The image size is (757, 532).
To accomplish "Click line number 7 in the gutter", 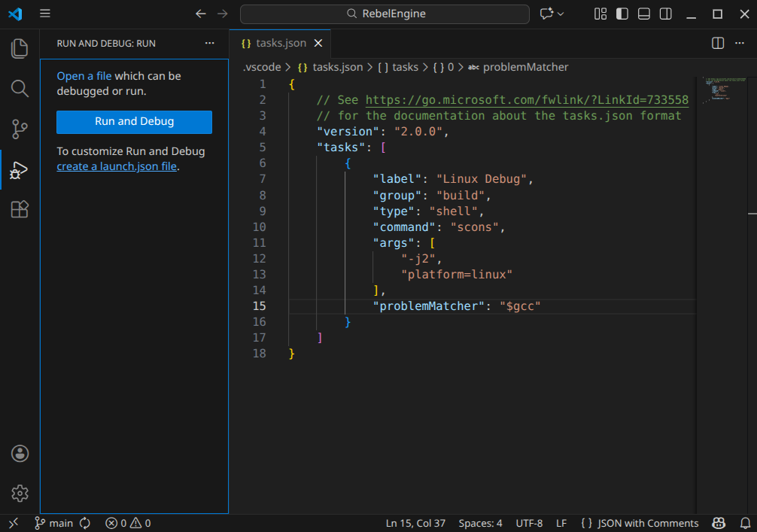I will [263, 179].
